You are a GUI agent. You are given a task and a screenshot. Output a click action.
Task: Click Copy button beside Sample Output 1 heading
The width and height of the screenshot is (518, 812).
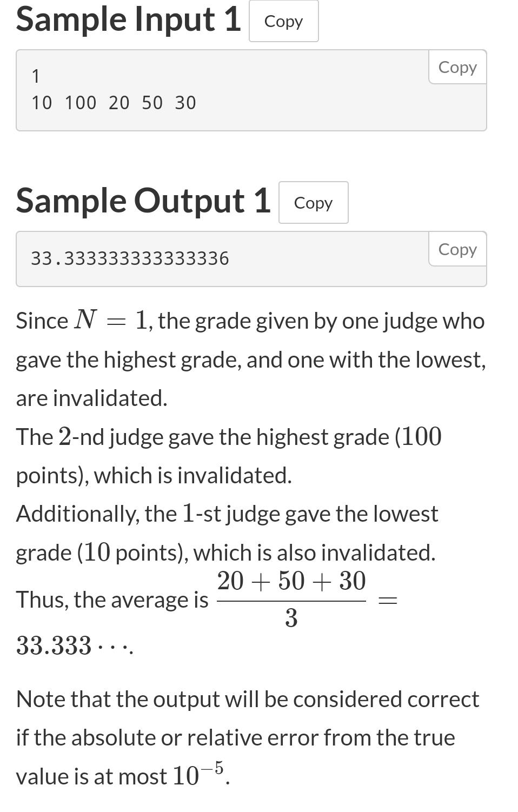[313, 203]
